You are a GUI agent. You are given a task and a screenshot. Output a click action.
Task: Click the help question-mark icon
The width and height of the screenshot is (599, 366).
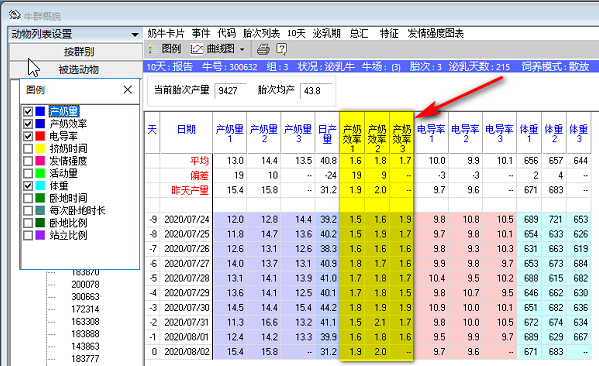pyautogui.click(x=282, y=49)
